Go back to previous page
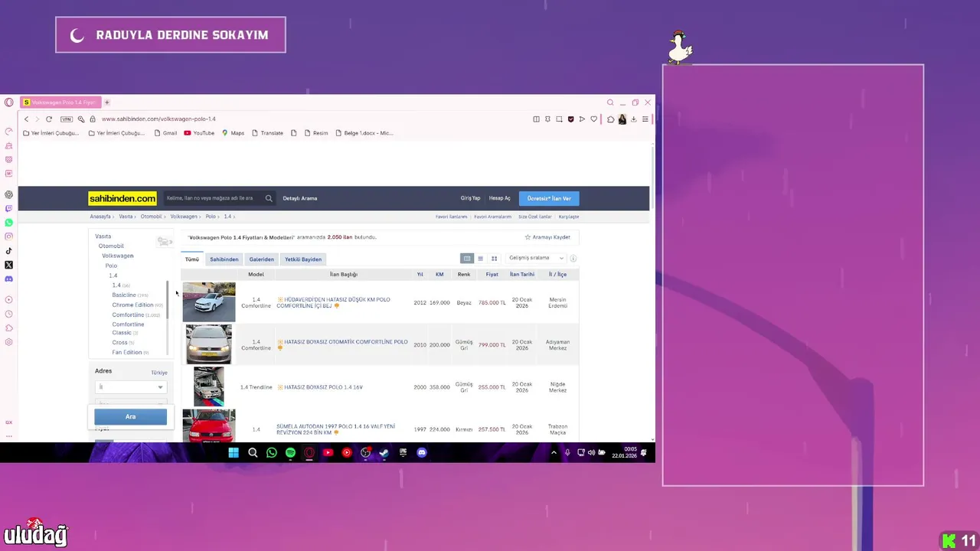The height and width of the screenshot is (551, 980). (26, 119)
